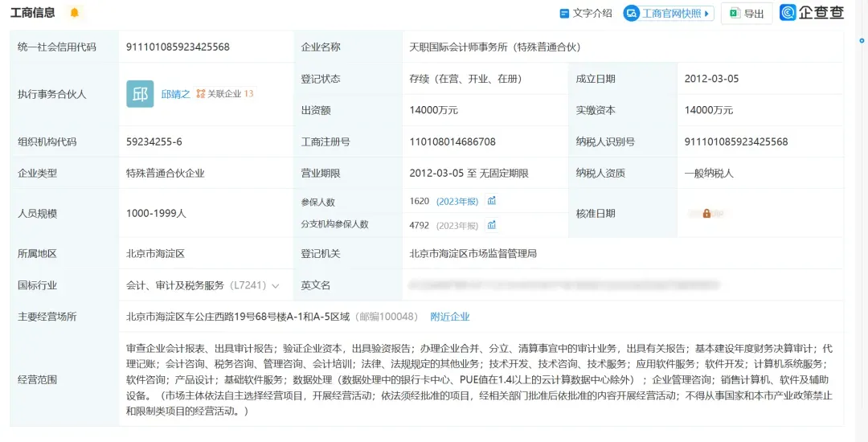Click the postal code 邮编100048
Image resolution: width=868 pixels, height=442 pixels.
coord(387,317)
